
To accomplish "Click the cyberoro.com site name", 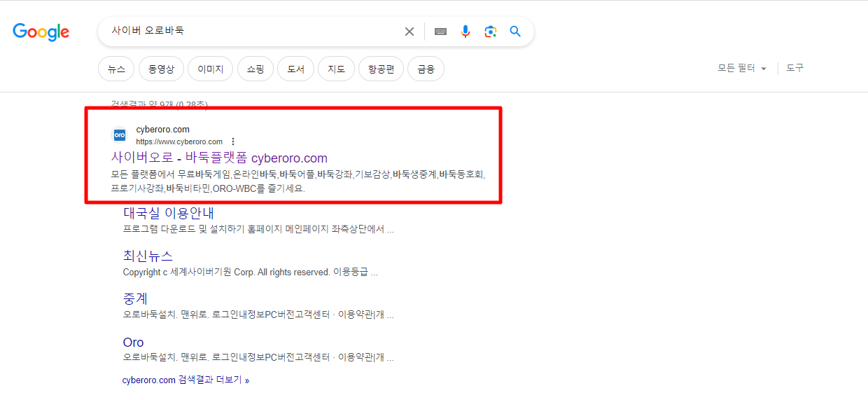I will click(x=162, y=130).
